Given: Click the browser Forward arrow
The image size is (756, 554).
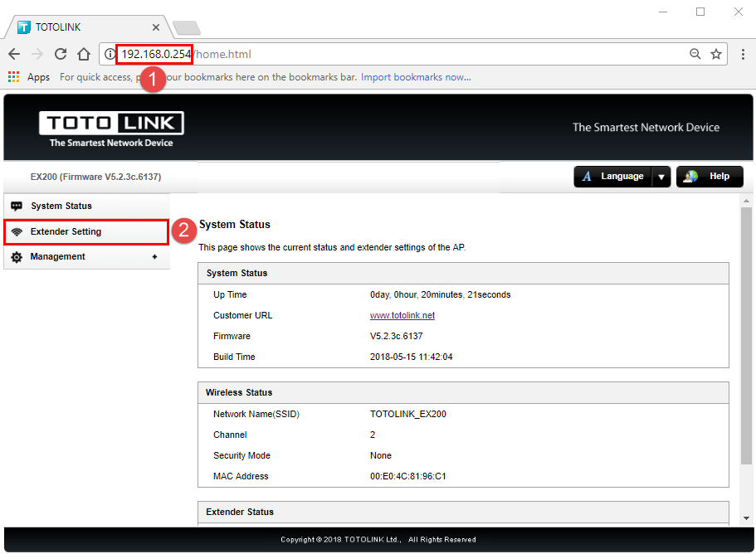Looking at the screenshot, I should pos(37,54).
